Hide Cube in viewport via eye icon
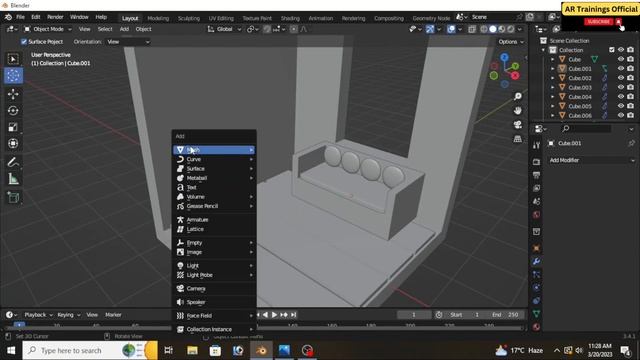The width and height of the screenshot is (640, 360). pos(621,59)
